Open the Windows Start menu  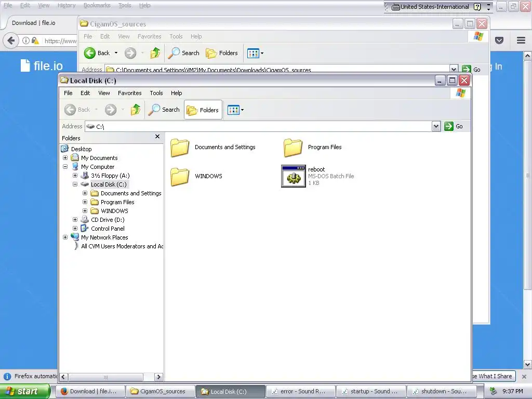pos(25,391)
